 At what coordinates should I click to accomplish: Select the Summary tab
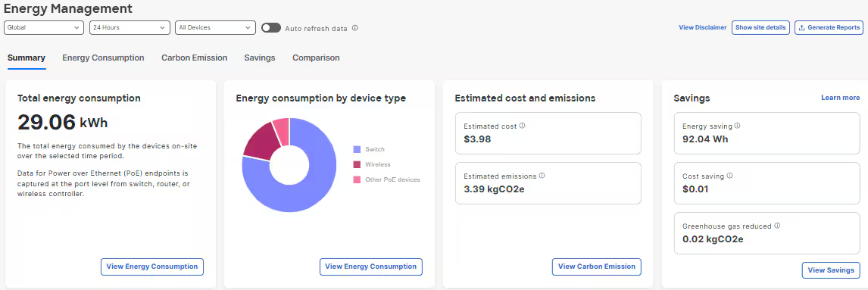pos(27,58)
